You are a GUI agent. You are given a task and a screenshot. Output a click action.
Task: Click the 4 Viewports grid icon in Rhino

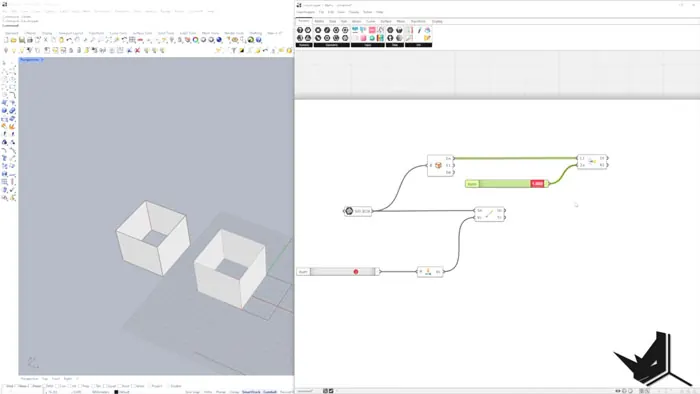pos(133,40)
